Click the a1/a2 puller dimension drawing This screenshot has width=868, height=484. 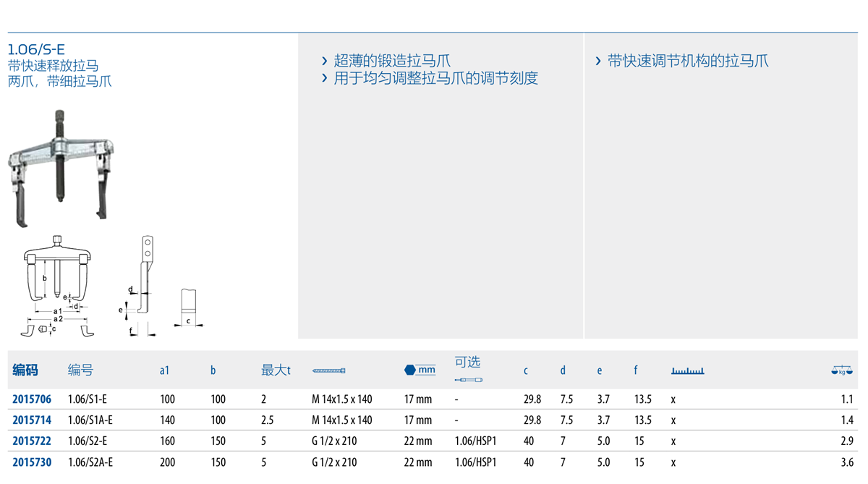(x=57, y=286)
